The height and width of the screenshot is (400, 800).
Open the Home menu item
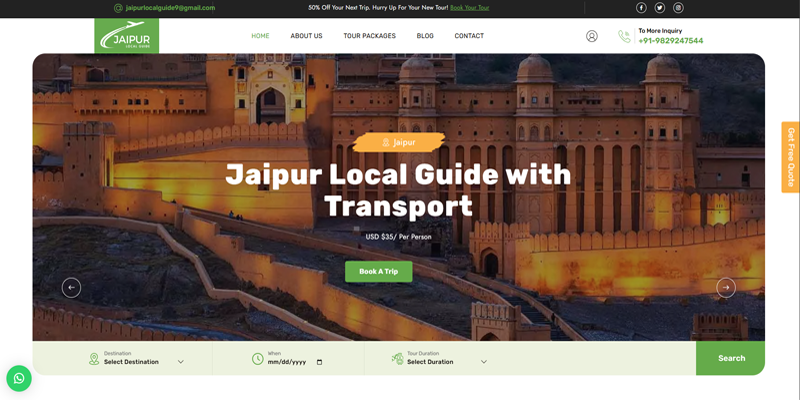click(260, 36)
